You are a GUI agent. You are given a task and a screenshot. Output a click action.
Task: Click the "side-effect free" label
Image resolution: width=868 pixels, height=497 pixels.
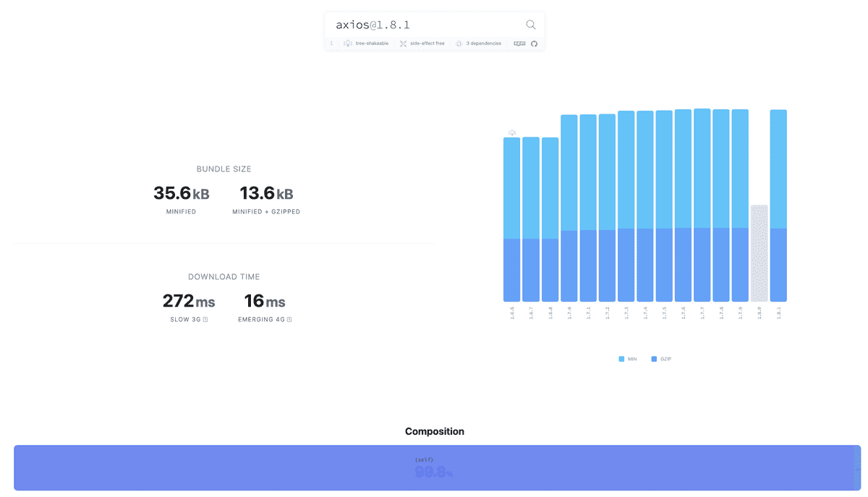(427, 43)
